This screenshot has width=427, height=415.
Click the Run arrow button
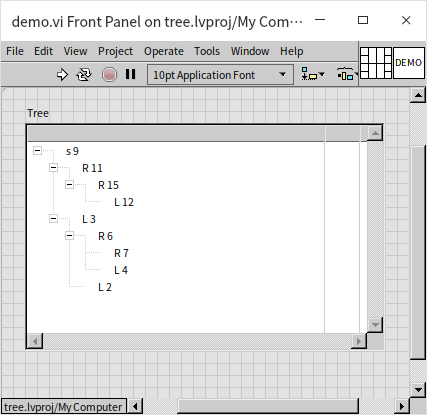tap(62, 75)
